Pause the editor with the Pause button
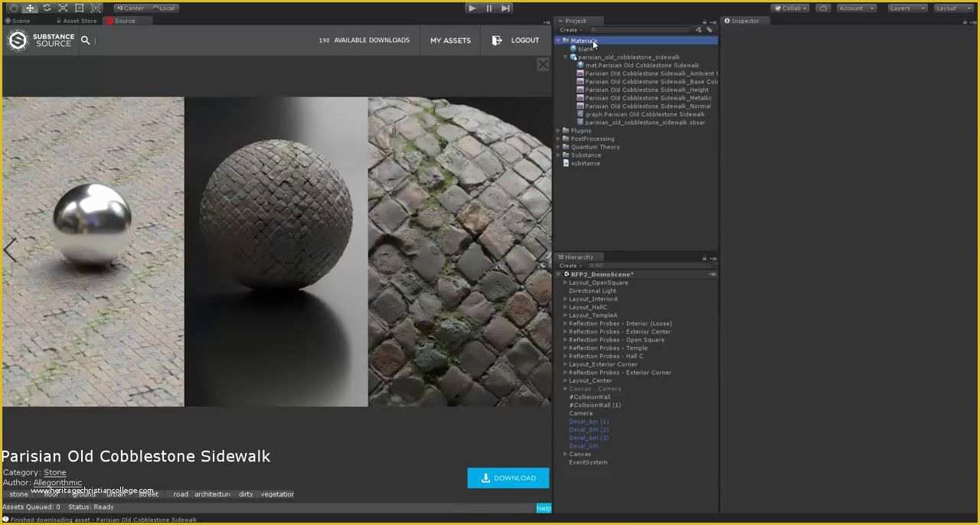This screenshot has height=525, width=980. click(x=488, y=8)
